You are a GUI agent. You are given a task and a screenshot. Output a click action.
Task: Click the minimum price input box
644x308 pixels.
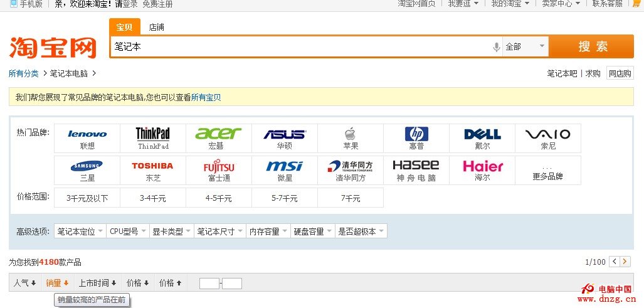coord(209,284)
